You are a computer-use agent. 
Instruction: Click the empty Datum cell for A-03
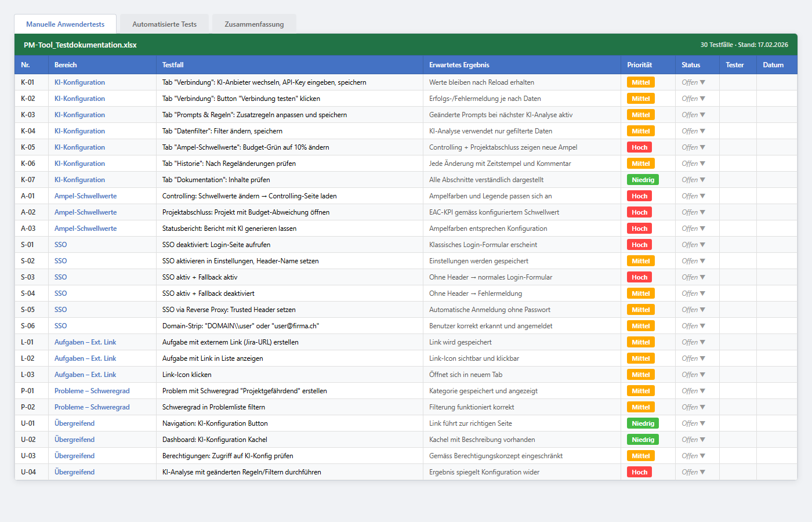[777, 229]
